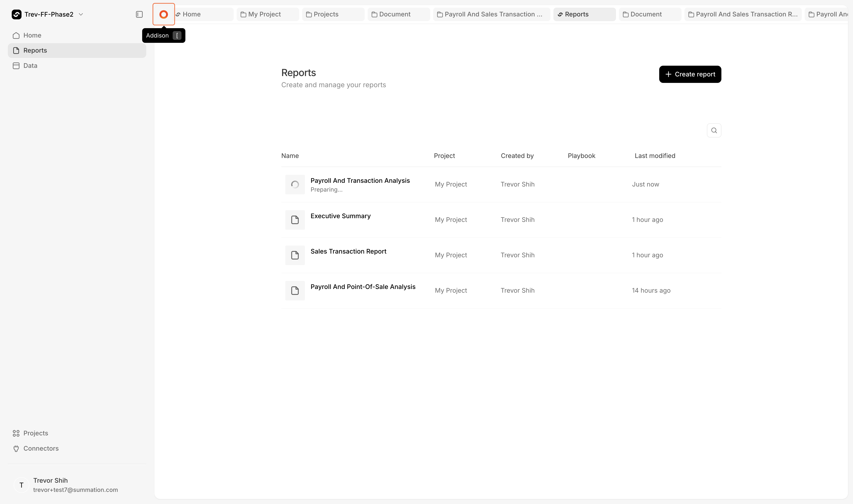The image size is (853, 504).
Task: Click 'Preparing...' status text
Action: pos(326,189)
